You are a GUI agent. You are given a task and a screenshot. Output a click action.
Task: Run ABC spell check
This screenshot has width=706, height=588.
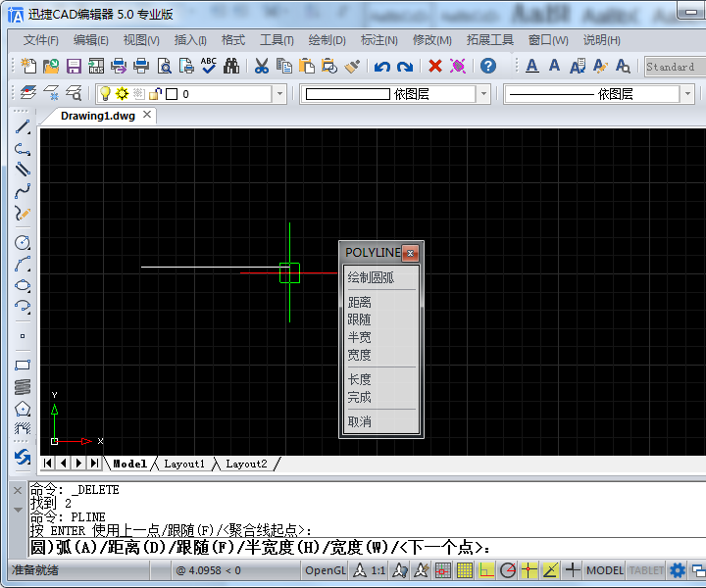pos(209,66)
